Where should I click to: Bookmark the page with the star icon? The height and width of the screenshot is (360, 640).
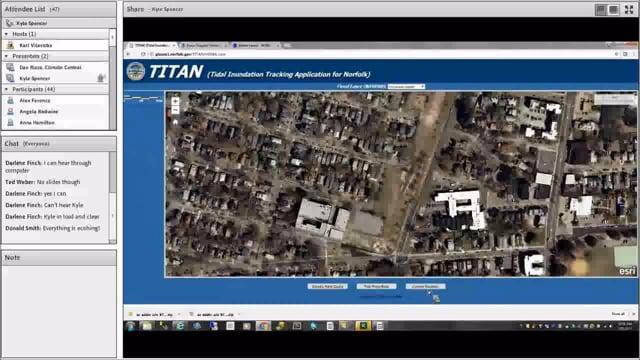(x=616, y=54)
